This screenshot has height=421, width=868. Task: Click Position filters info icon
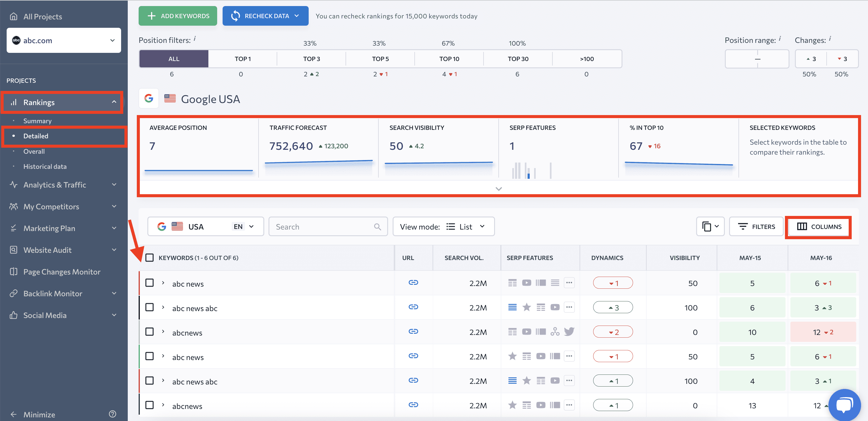tap(194, 38)
